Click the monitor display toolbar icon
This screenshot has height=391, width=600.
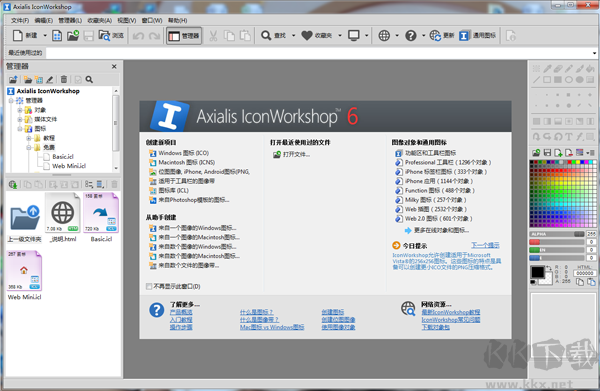354,36
